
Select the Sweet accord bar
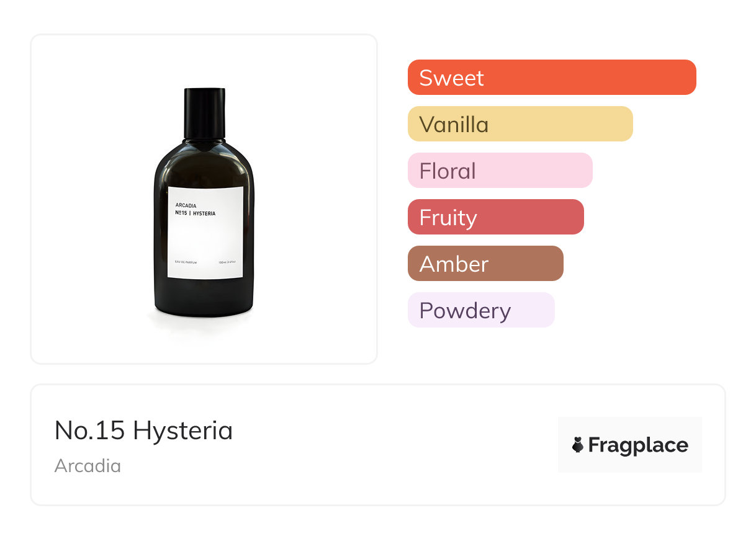tap(551, 78)
